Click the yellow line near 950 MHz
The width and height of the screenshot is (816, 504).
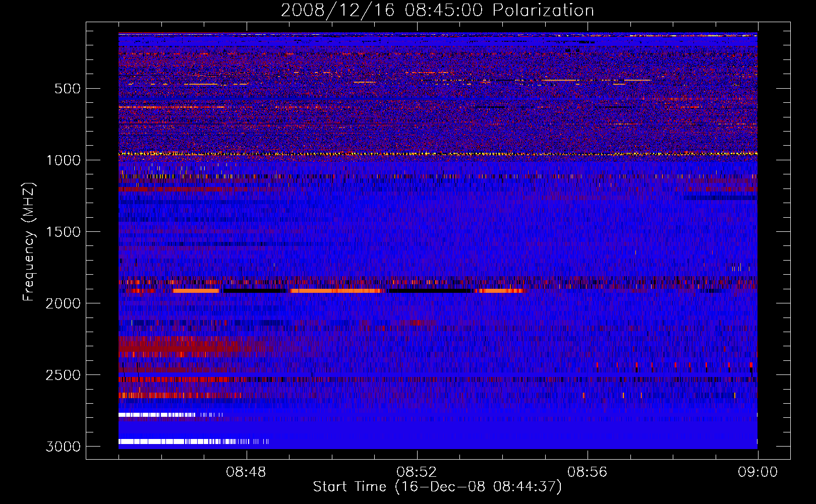coord(438,153)
